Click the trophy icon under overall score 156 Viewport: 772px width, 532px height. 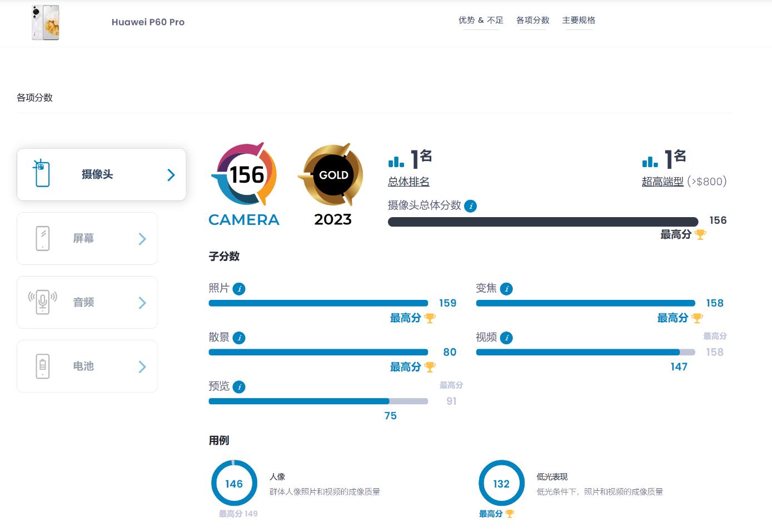coord(700,235)
